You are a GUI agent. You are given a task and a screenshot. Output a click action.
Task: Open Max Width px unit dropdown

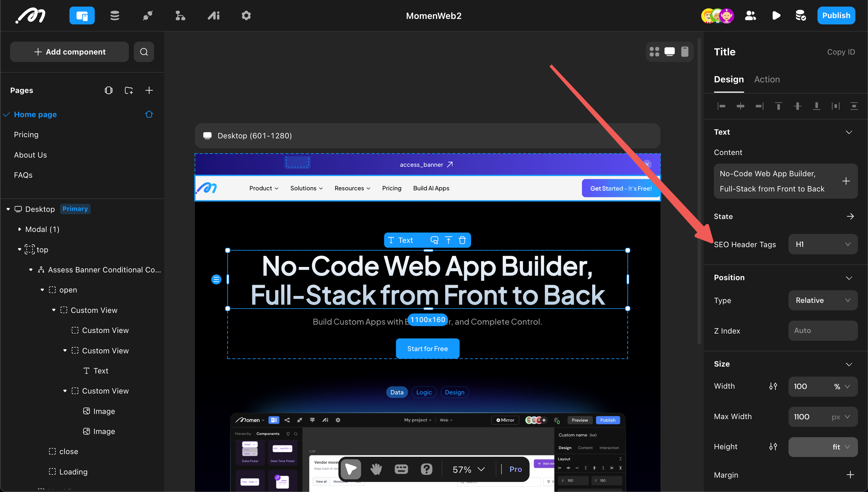pyautogui.click(x=841, y=417)
